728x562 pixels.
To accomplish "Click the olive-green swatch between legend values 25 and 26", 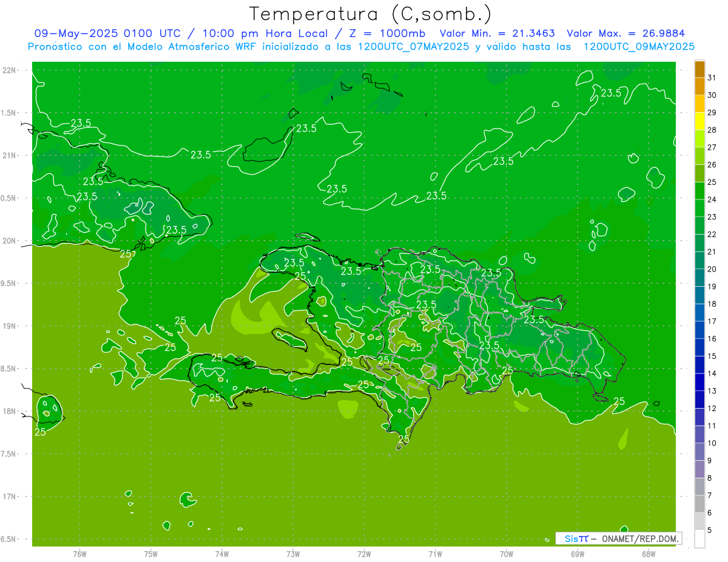I will click(x=699, y=173).
